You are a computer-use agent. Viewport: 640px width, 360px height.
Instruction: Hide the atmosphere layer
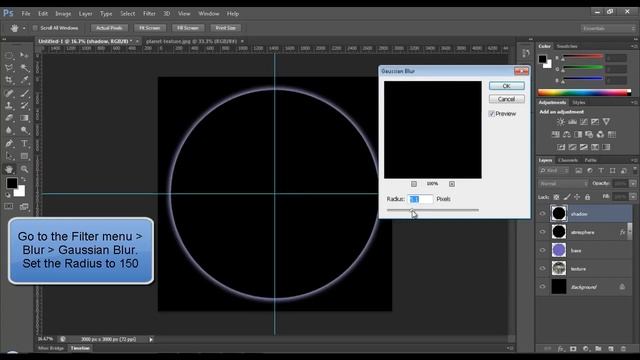[542, 232]
